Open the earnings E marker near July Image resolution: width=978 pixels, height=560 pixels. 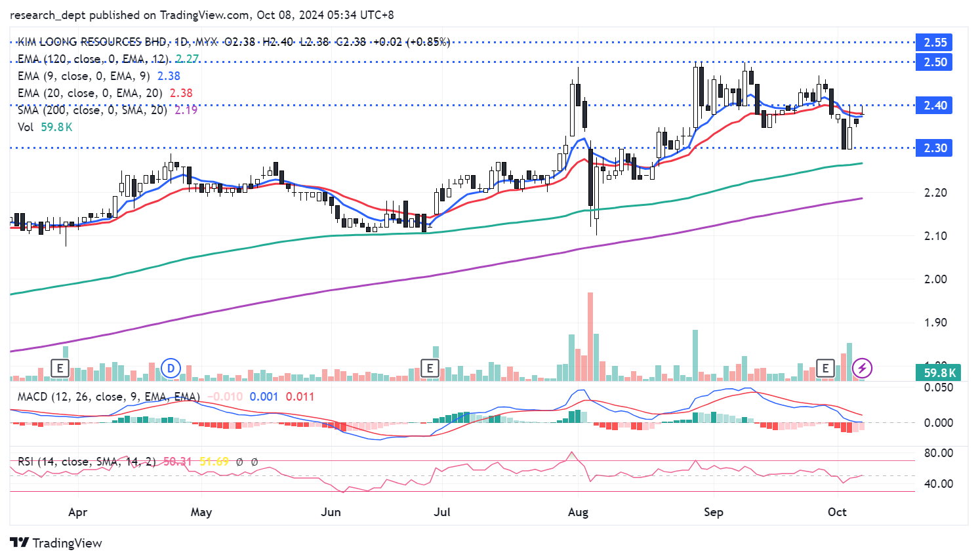click(x=430, y=368)
